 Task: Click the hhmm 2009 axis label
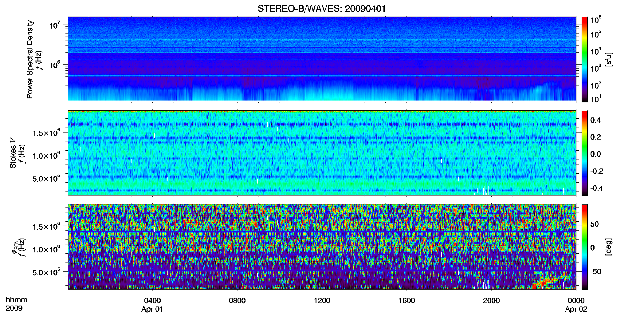(x=17, y=304)
